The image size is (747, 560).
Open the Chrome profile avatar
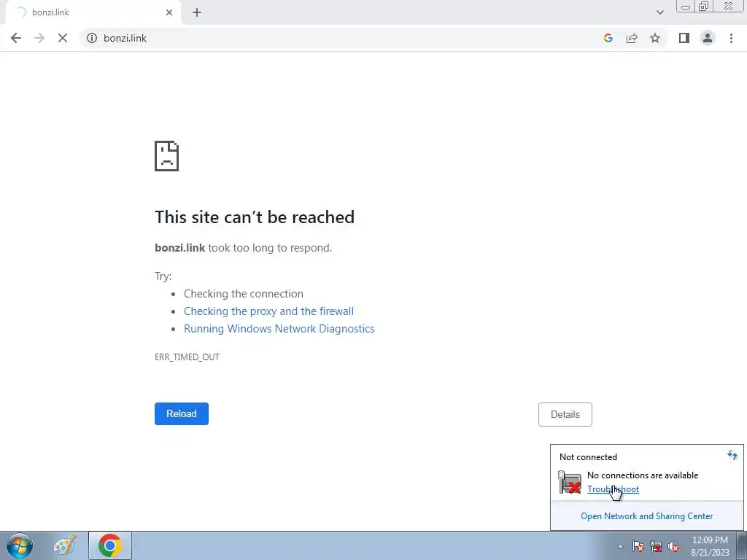[708, 38]
